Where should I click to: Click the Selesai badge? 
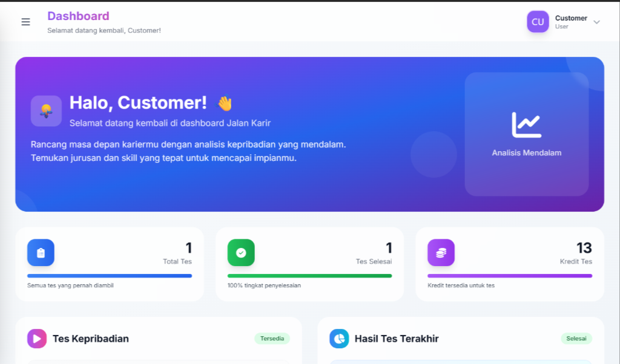coord(576,339)
